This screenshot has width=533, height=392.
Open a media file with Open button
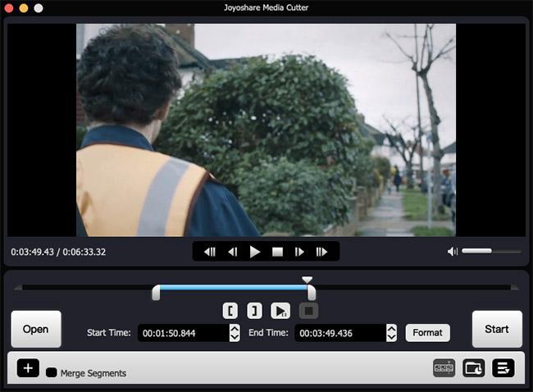click(x=36, y=329)
